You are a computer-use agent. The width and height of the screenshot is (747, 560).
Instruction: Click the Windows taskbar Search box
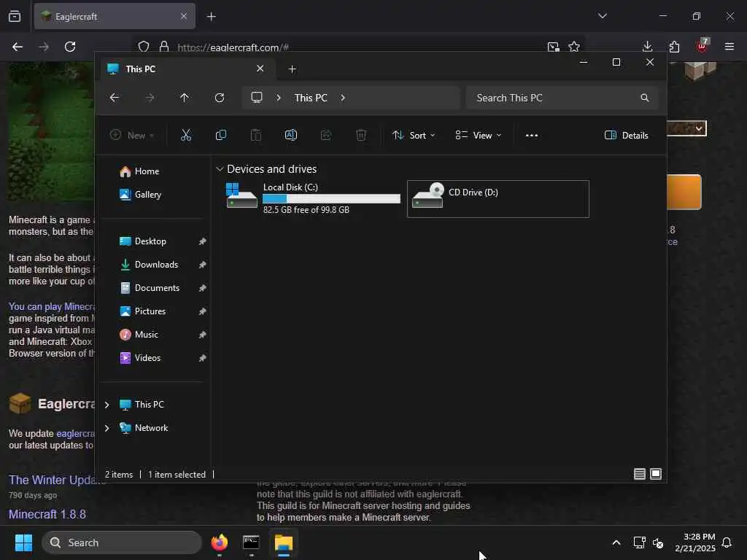[122, 542]
